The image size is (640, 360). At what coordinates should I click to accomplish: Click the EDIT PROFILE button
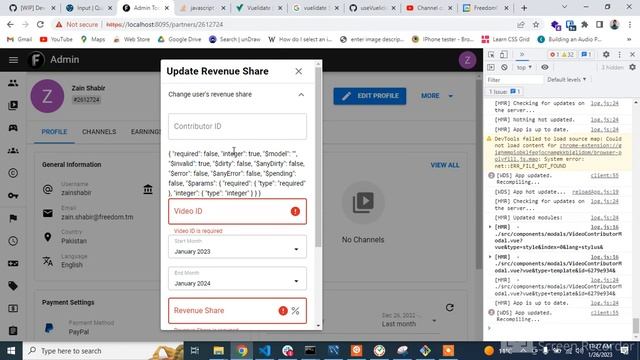tap(370, 96)
